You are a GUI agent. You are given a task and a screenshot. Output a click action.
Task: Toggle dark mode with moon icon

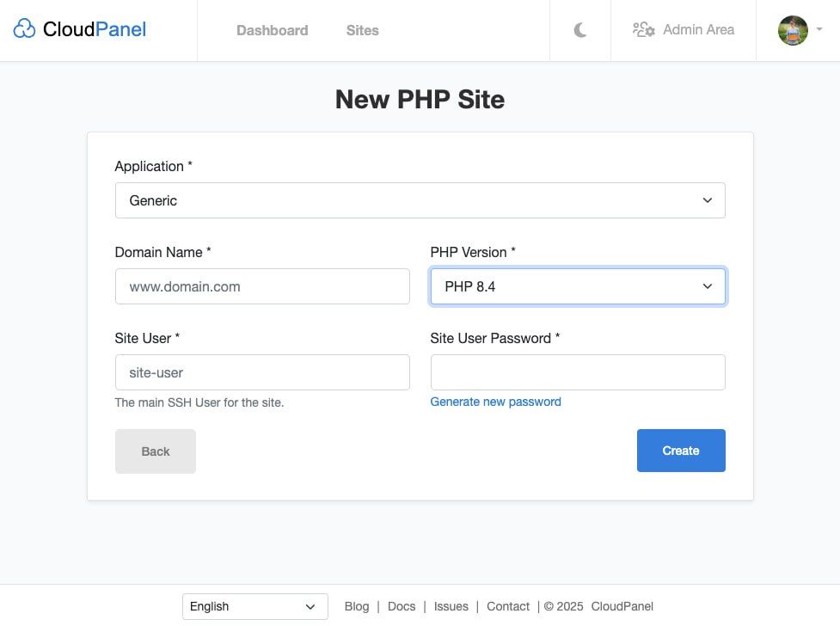click(580, 30)
